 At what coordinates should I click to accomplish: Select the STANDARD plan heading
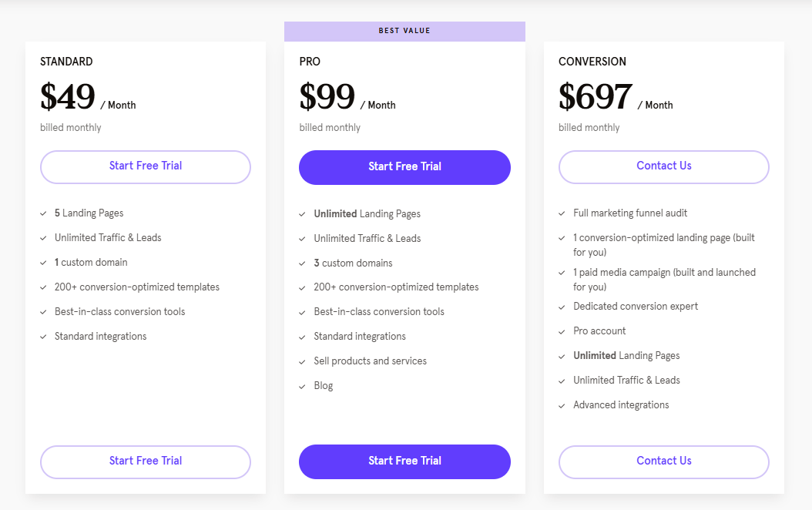[x=66, y=62]
